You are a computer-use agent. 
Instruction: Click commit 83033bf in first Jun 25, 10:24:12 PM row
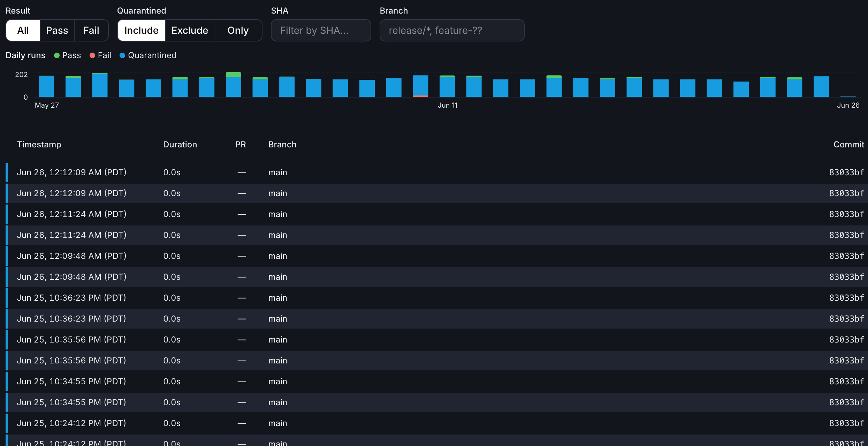846,423
